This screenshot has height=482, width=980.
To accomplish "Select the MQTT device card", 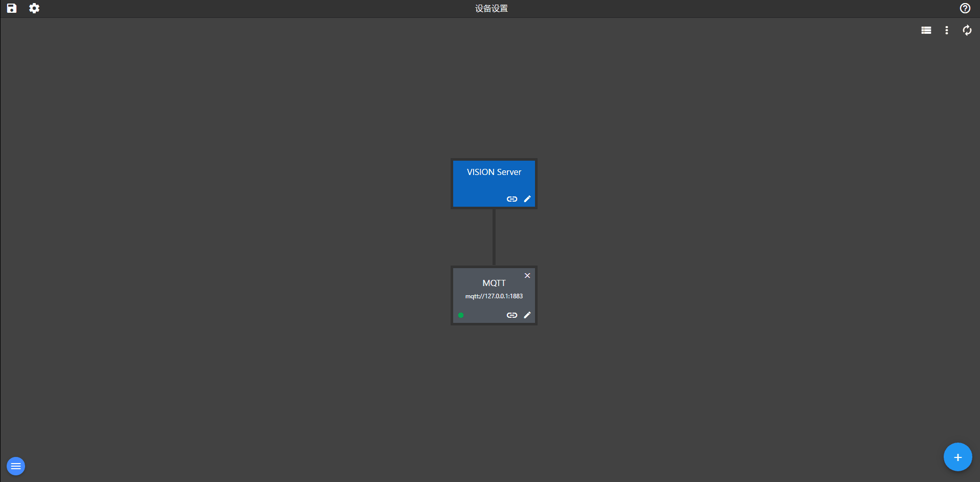I will (494, 295).
